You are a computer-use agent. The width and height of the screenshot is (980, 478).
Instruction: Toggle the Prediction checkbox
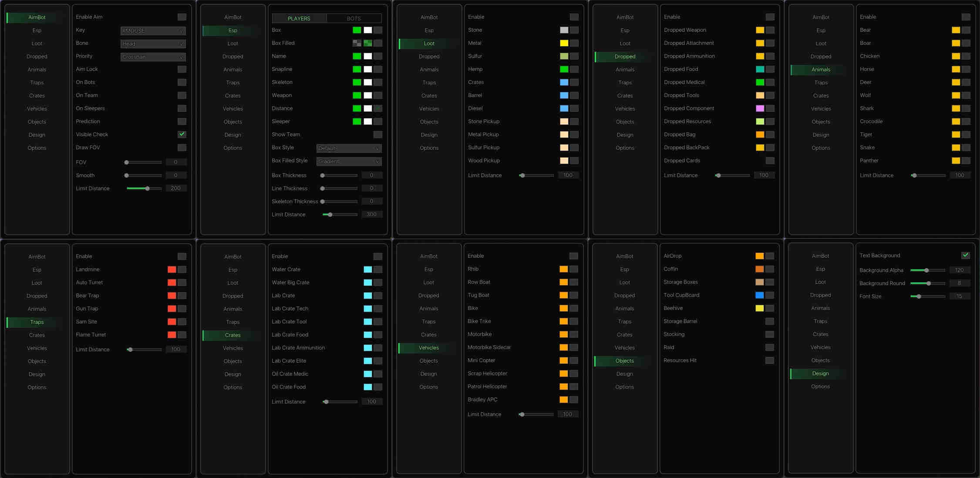click(182, 121)
